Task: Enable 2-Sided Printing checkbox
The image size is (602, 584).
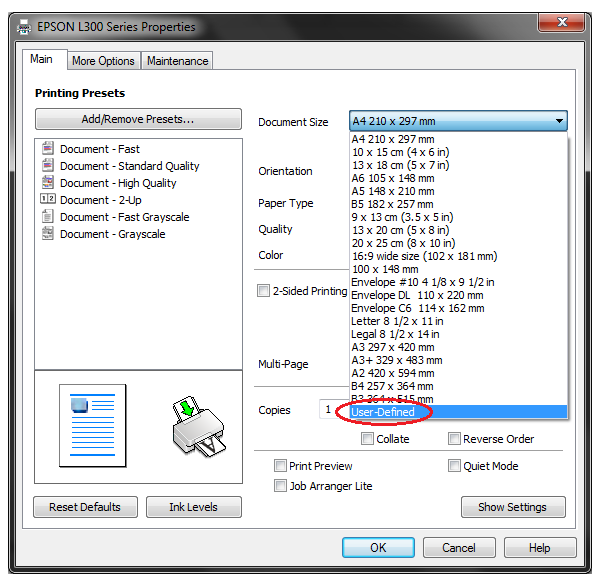Action: tap(263, 291)
